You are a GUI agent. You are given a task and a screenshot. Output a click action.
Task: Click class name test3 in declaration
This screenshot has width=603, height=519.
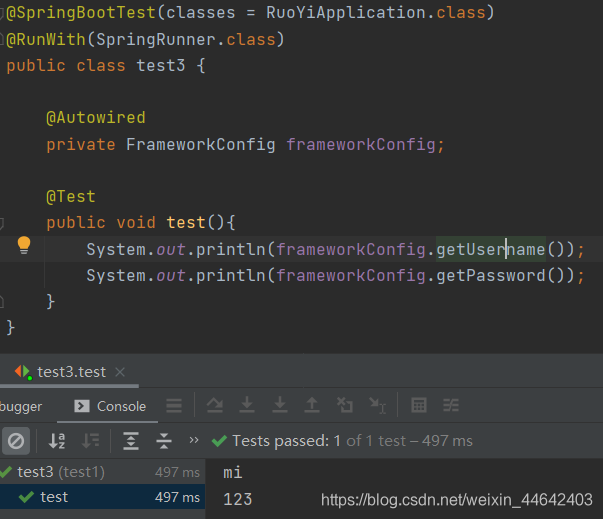[161, 65]
